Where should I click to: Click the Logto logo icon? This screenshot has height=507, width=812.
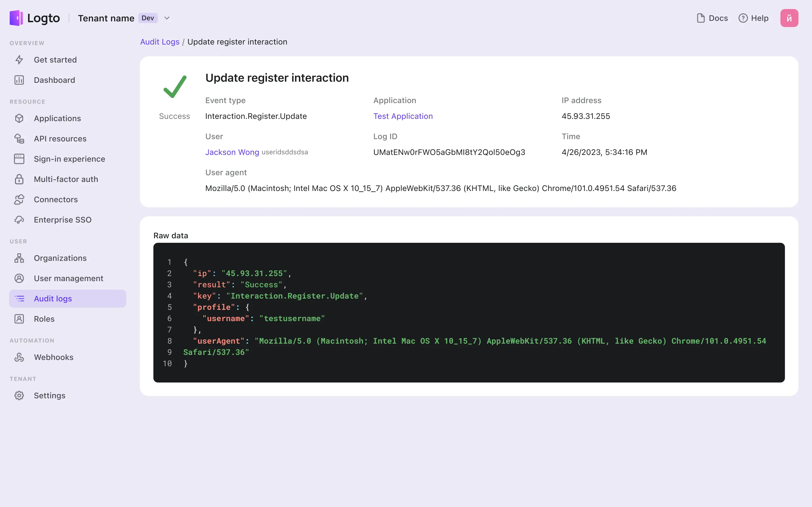(x=16, y=17)
